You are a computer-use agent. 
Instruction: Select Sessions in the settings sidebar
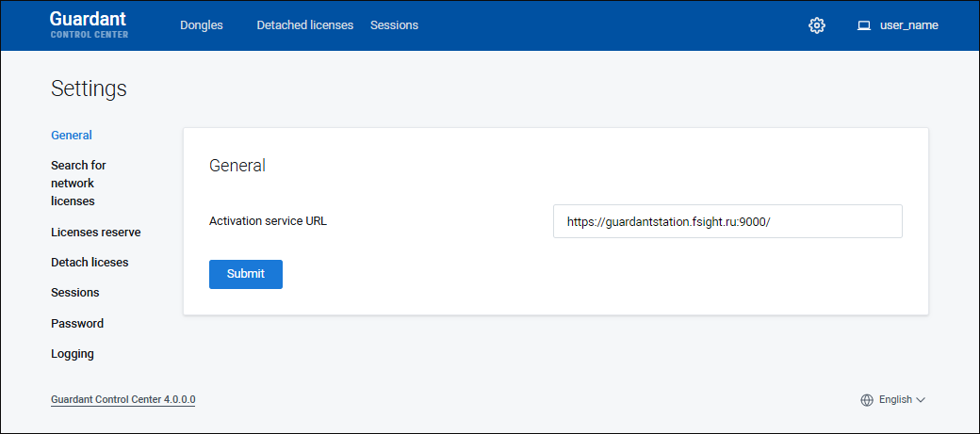(75, 293)
